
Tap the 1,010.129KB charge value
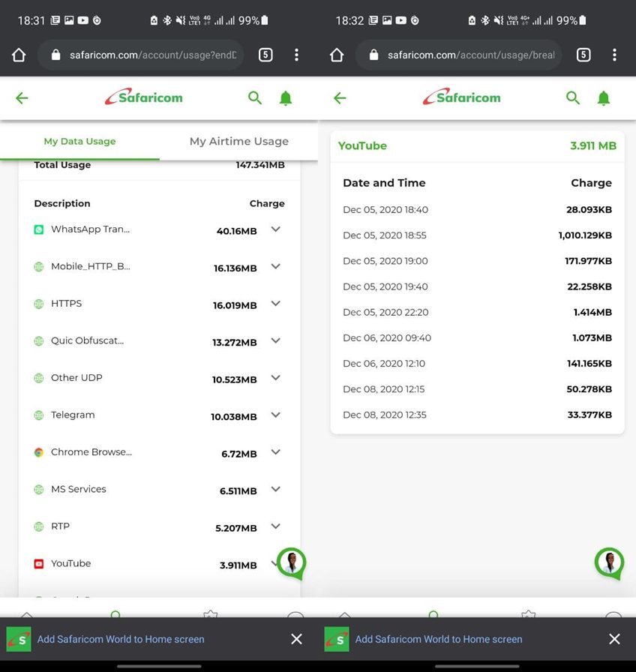(x=585, y=235)
